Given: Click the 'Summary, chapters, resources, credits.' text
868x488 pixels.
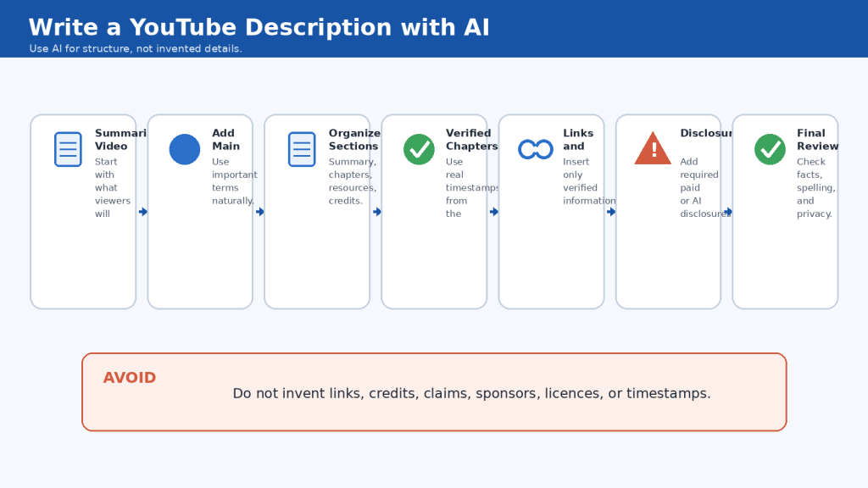Looking at the screenshot, I should pyautogui.click(x=353, y=181).
